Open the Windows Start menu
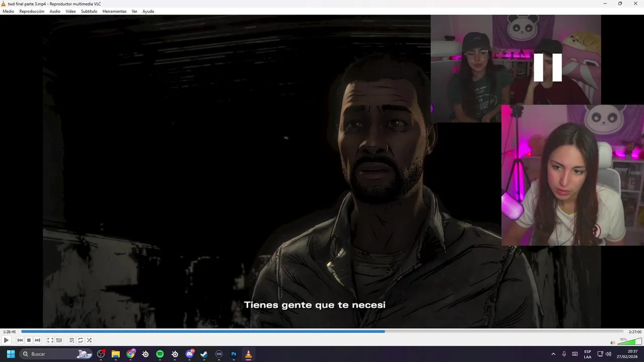 tap(11, 354)
